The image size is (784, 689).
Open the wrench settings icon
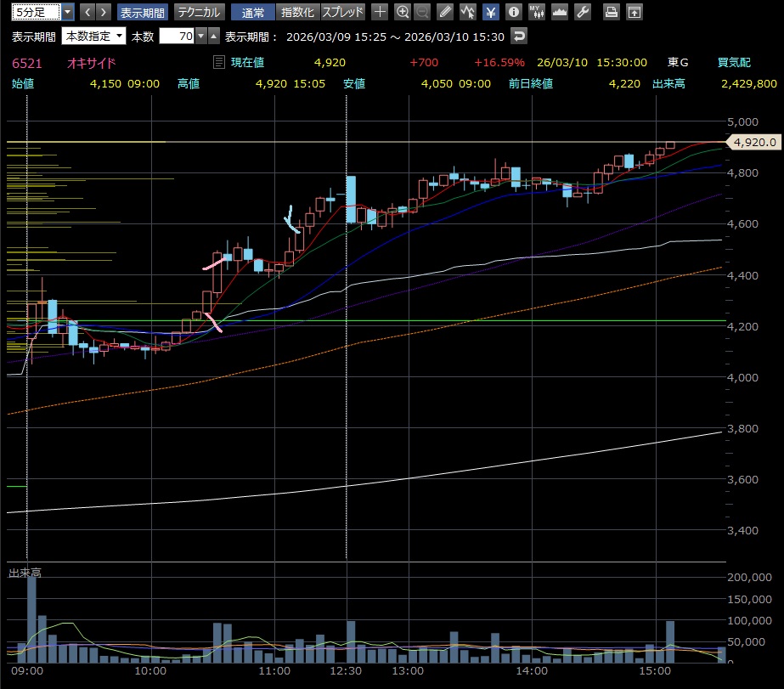[x=582, y=12]
